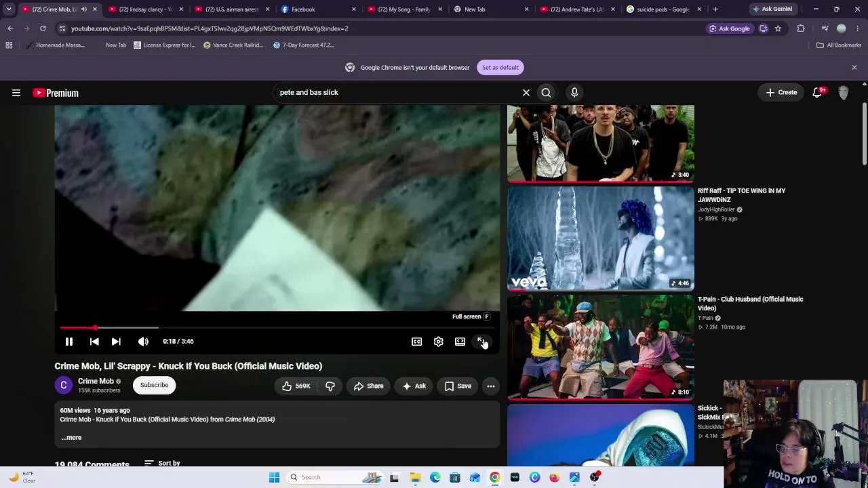Skip to the next video in the player
868x488 pixels.
click(x=116, y=342)
